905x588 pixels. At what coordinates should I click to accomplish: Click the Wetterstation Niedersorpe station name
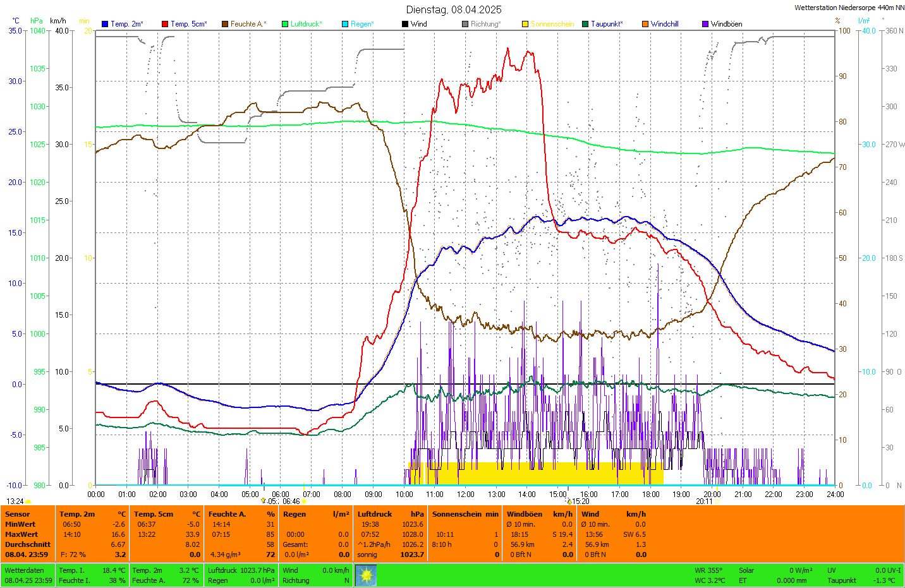(849, 8)
